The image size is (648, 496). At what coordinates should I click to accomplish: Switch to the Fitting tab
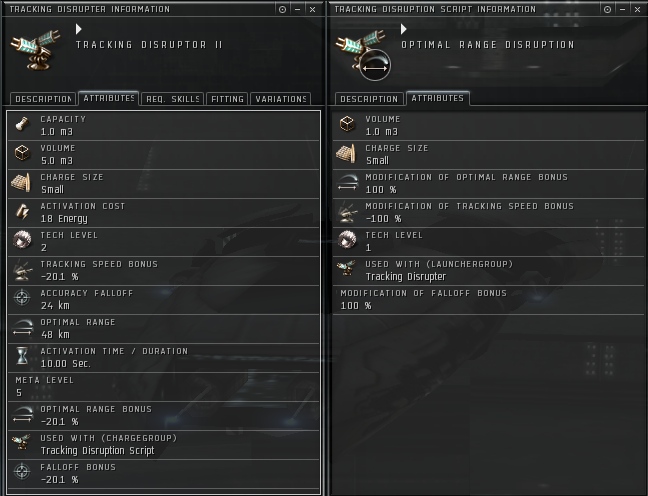pyautogui.click(x=227, y=99)
